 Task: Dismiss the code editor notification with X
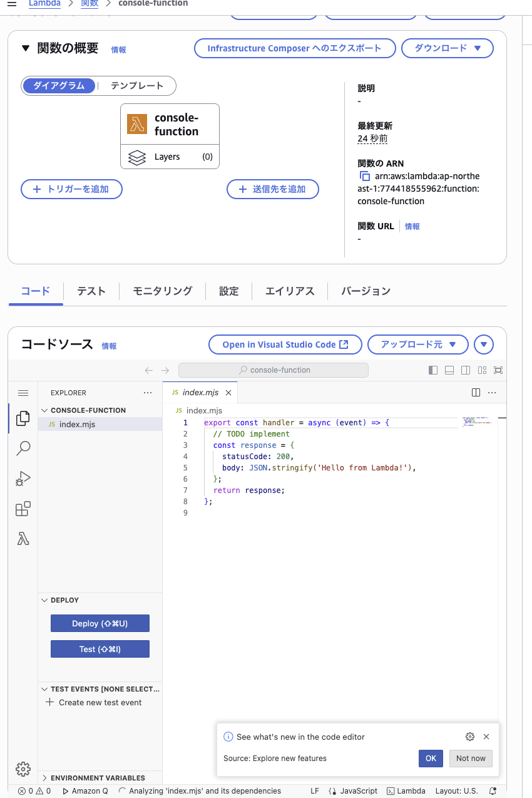point(486,737)
